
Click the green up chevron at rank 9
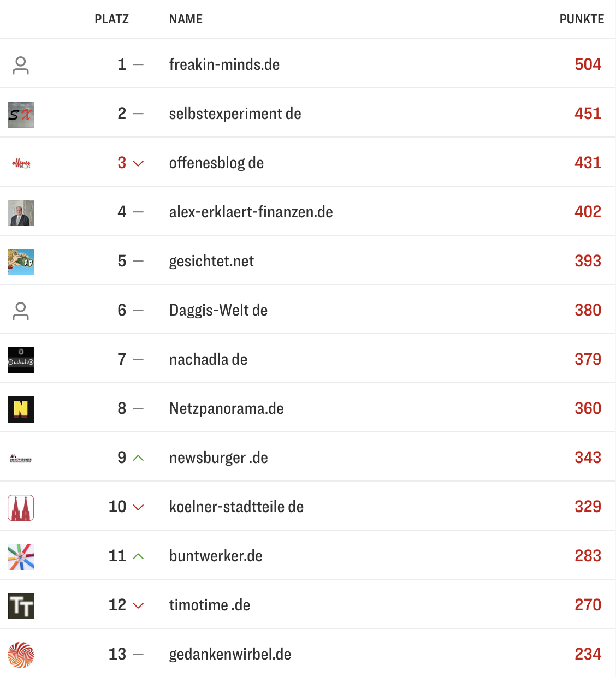pyautogui.click(x=139, y=458)
